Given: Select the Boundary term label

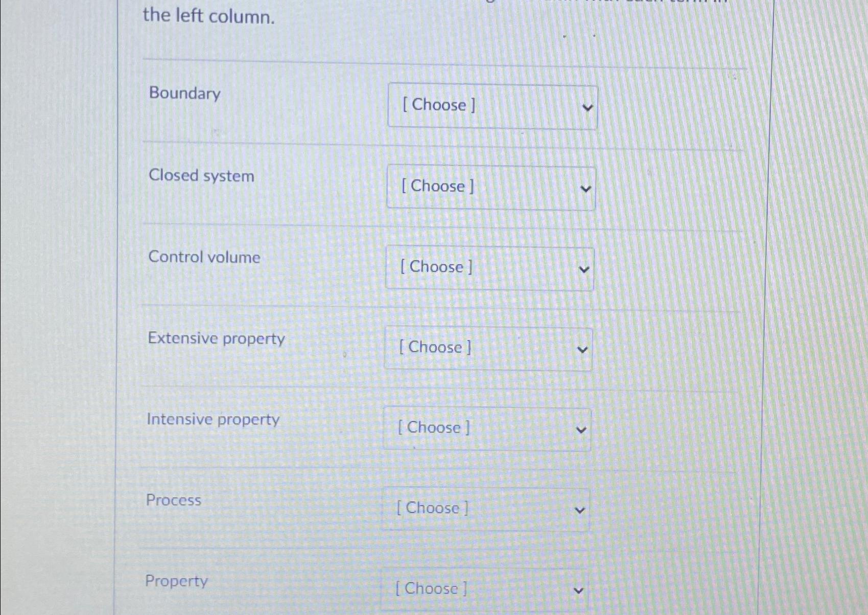Looking at the screenshot, I should (184, 94).
